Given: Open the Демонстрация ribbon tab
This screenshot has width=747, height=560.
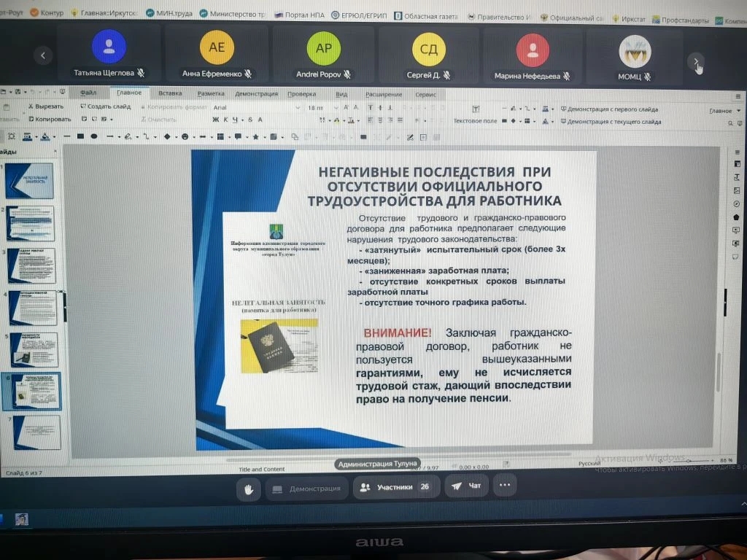Looking at the screenshot, I should pos(256,94).
